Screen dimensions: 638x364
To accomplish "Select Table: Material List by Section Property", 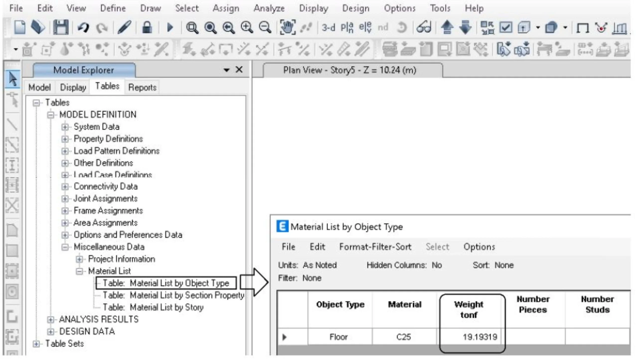I will [x=173, y=295].
